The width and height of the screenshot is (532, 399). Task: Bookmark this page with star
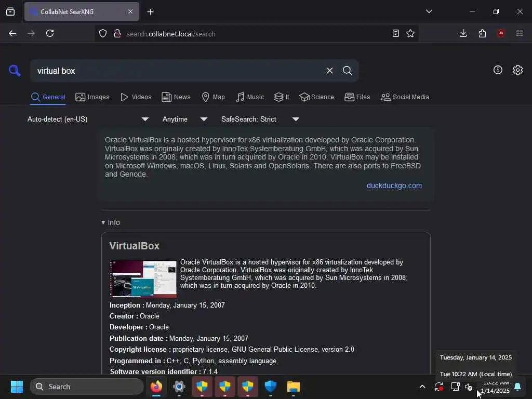click(x=410, y=33)
